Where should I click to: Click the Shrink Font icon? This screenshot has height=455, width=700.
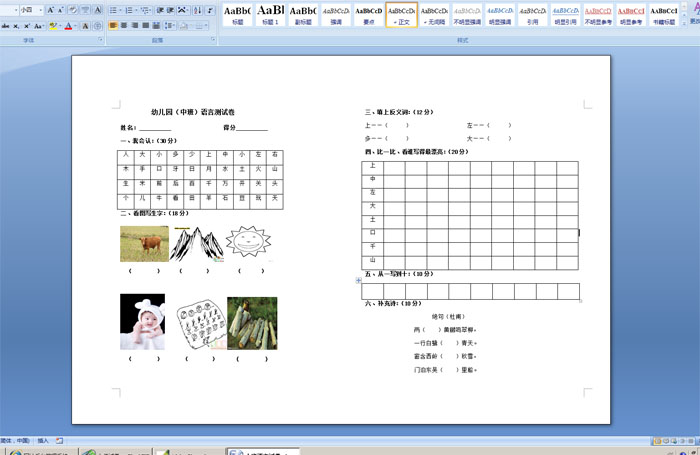point(60,10)
